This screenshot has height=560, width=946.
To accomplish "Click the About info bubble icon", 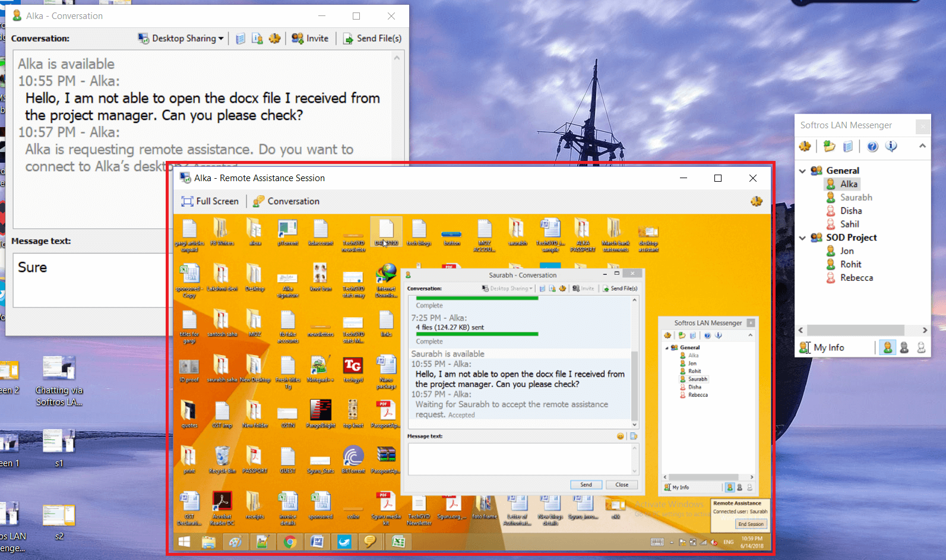I will (x=891, y=146).
